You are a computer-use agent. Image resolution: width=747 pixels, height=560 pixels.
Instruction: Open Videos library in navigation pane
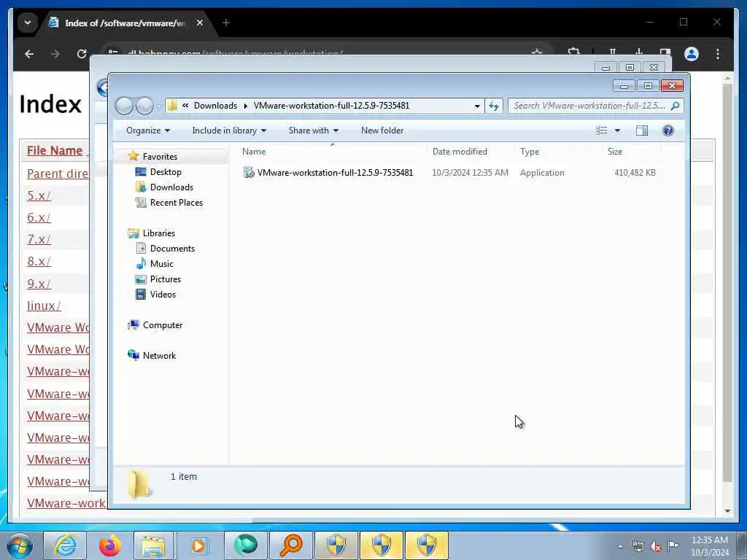(x=163, y=295)
